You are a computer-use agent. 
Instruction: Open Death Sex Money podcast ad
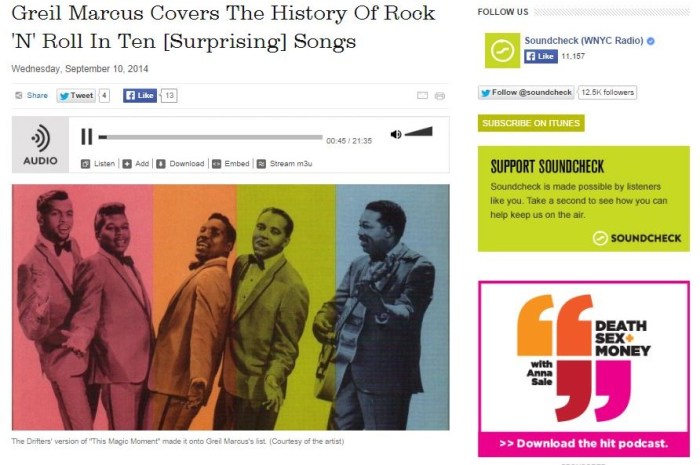pyautogui.click(x=583, y=369)
